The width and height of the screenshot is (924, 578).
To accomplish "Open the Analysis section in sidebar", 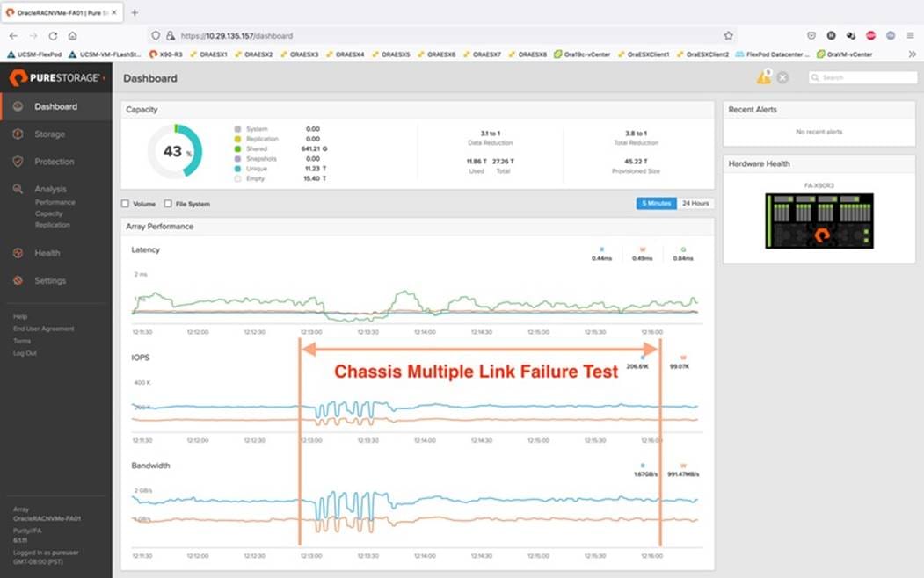I will pyautogui.click(x=50, y=189).
